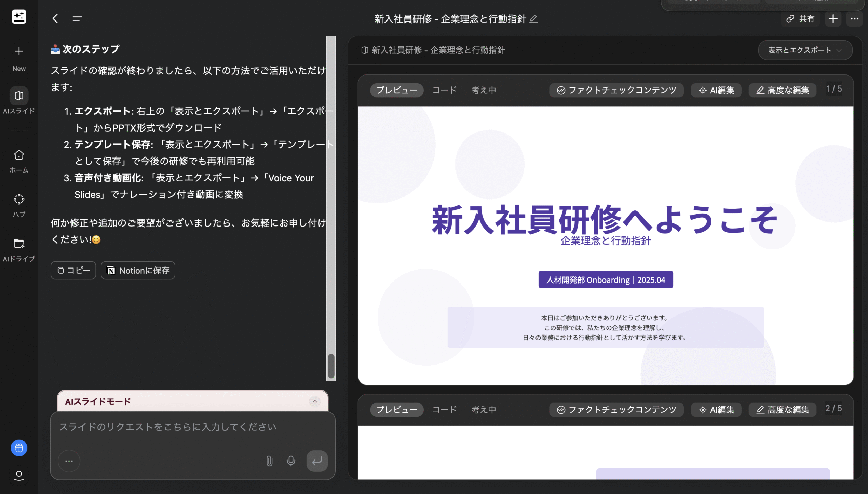Image resolution: width=868 pixels, height=494 pixels.
Task: Select 考え中 tab on slide 2
Action: click(484, 410)
